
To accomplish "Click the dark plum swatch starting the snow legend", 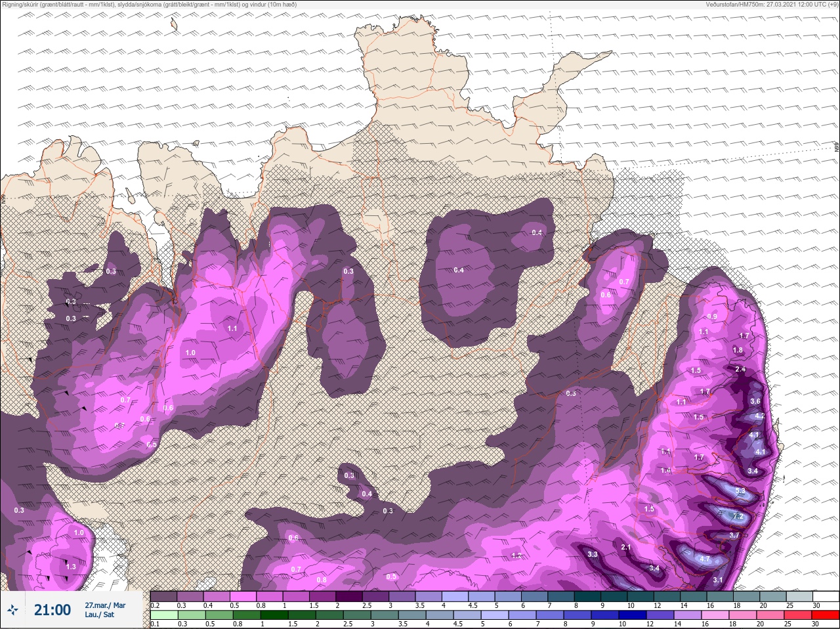I will point(163,597).
